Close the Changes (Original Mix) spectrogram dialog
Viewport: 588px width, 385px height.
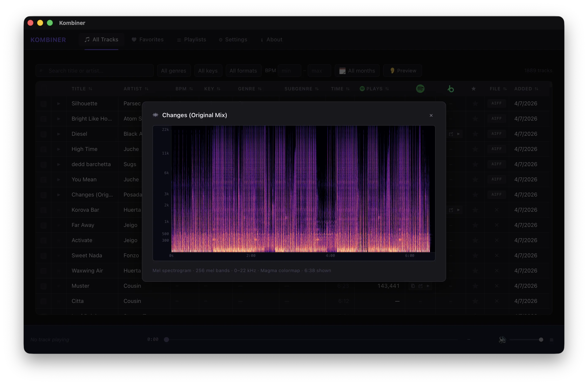click(431, 115)
